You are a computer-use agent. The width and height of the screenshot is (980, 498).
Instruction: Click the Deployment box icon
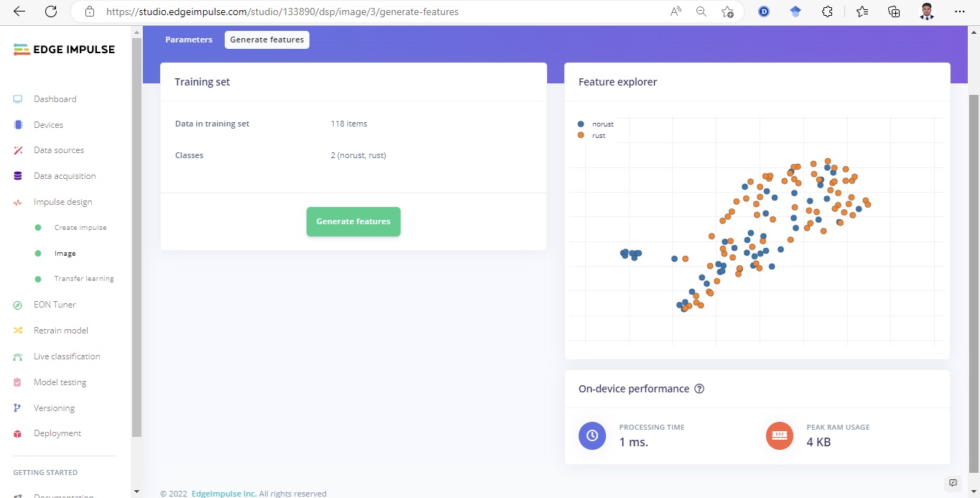click(x=18, y=433)
